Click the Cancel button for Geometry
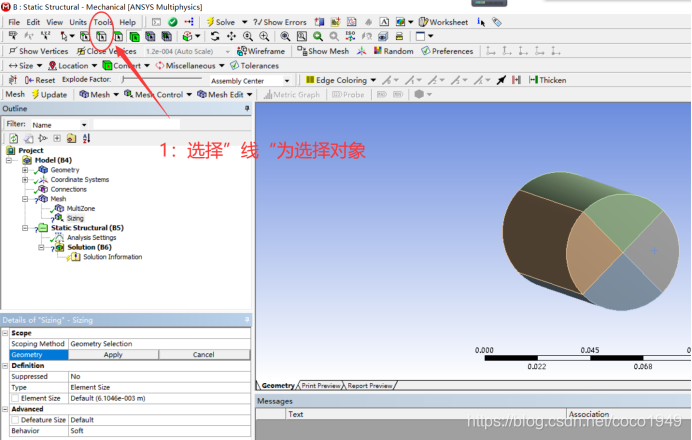Screen dimensions: 692x440 tap(204, 354)
